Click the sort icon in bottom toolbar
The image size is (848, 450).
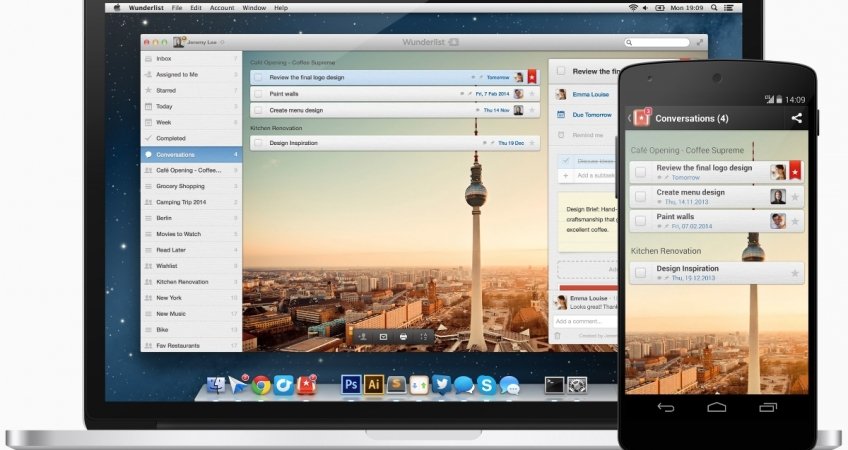(423, 337)
